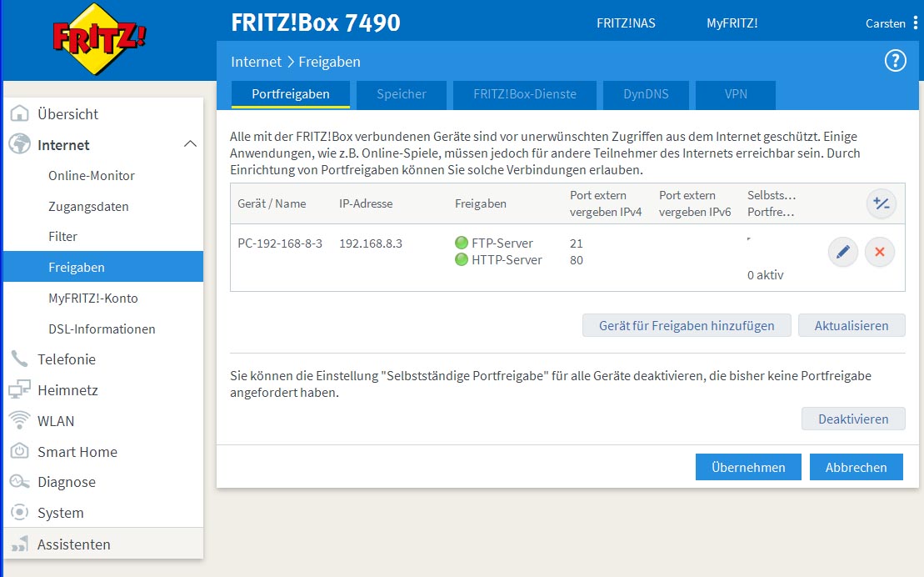
Task: Click the Internet breadcrumb link
Action: (257, 62)
